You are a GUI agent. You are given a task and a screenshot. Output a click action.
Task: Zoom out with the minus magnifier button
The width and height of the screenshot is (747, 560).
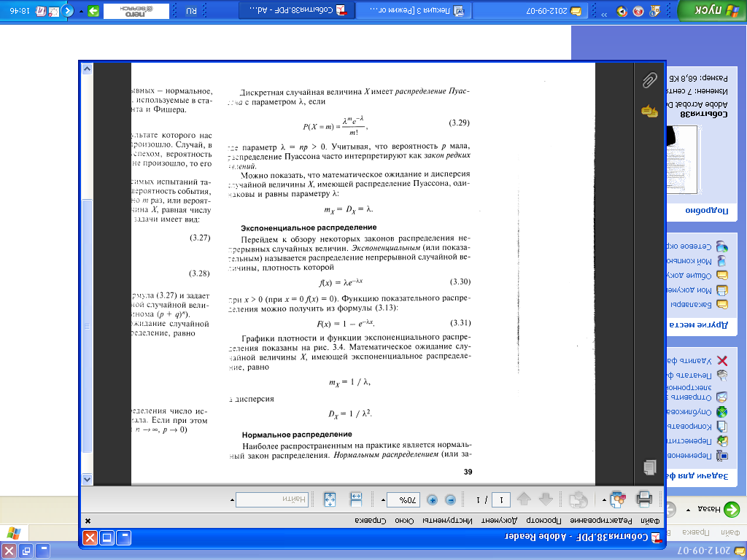click(450, 500)
